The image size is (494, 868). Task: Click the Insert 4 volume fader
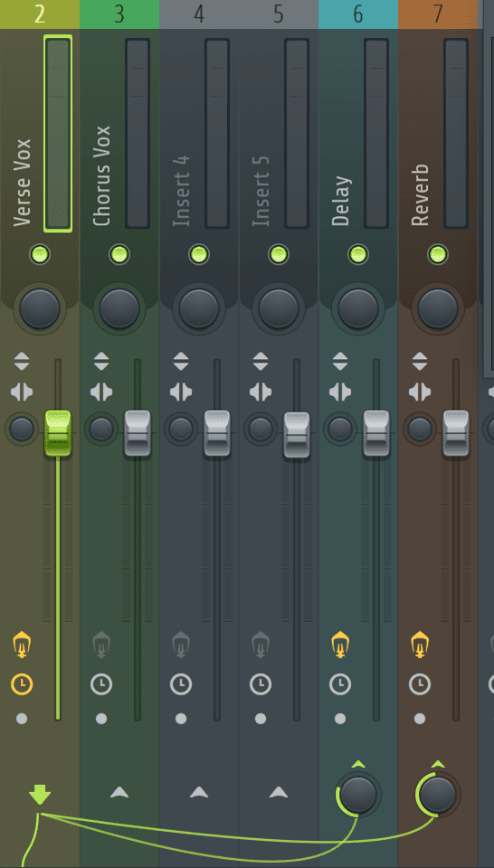[x=217, y=433]
